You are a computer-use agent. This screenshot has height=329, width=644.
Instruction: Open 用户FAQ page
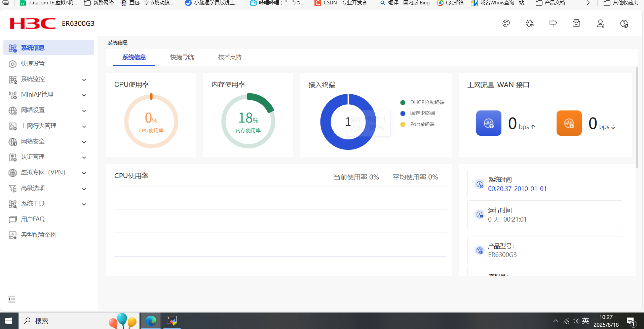pos(33,219)
